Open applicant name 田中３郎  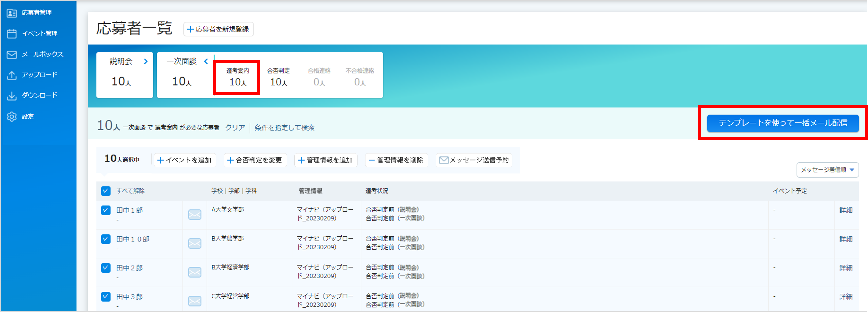click(129, 297)
